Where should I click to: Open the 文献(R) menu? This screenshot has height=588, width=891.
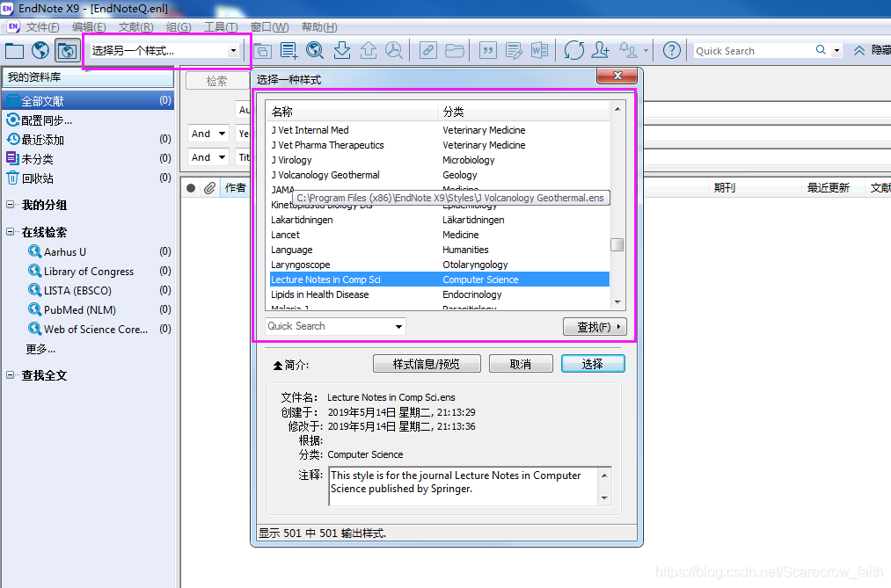pos(135,27)
